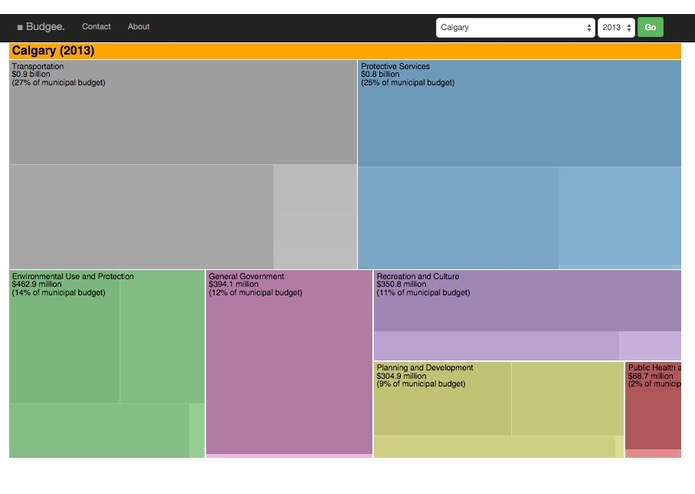This screenshot has width=695, height=494.
Task: Open the Contact page link
Action: click(x=96, y=27)
